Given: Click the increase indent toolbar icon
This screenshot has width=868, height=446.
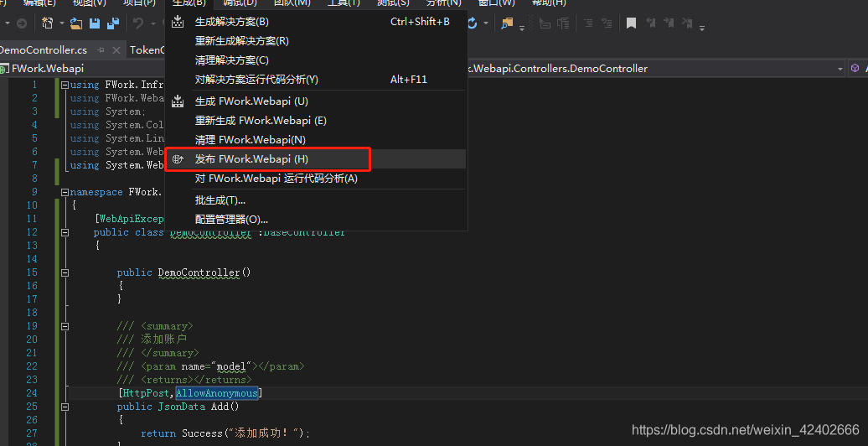Looking at the screenshot, I should click(564, 23).
